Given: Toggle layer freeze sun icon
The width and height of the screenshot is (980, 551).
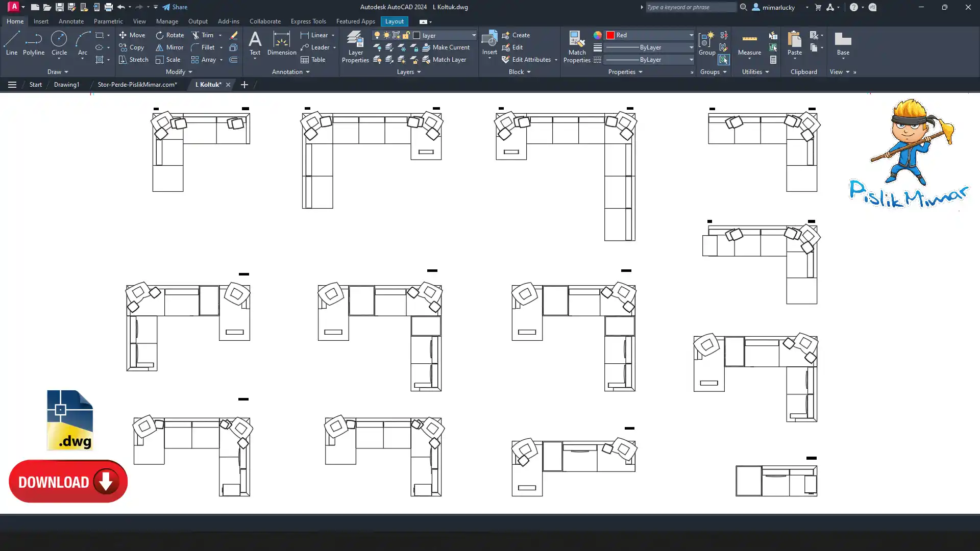Looking at the screenshot, I should (x=386, y=35).
